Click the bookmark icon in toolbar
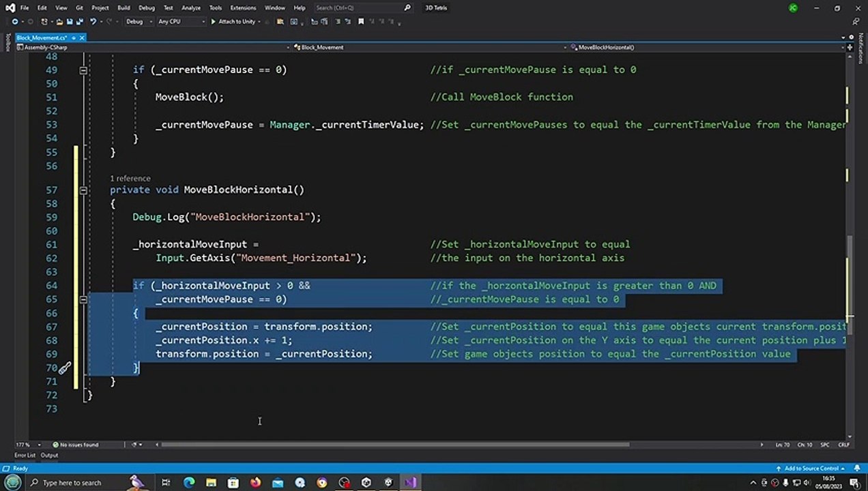Image resolution: width=868 pixels, height=491 pixels. point(361,21)
